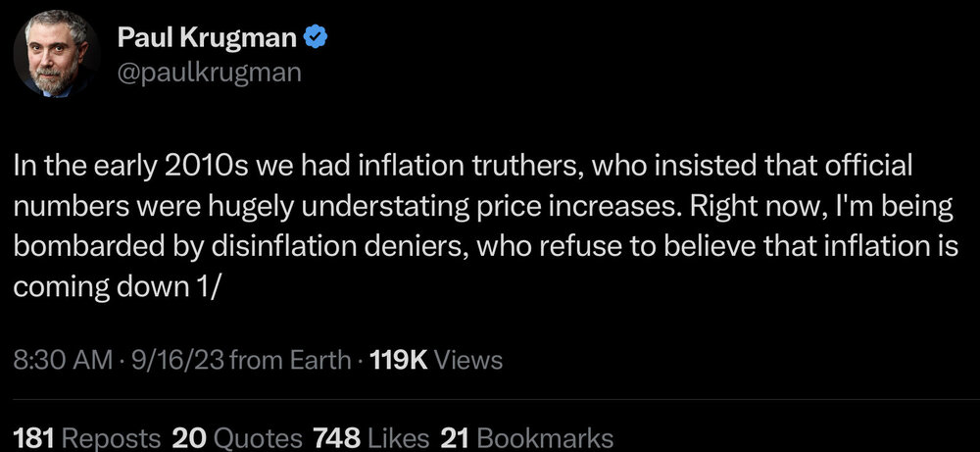This screenshot has width=980, height=452.
Task: Click Paul Krugman's profile avatar photo
Action: pyautogui.click(x=55, y=57)
